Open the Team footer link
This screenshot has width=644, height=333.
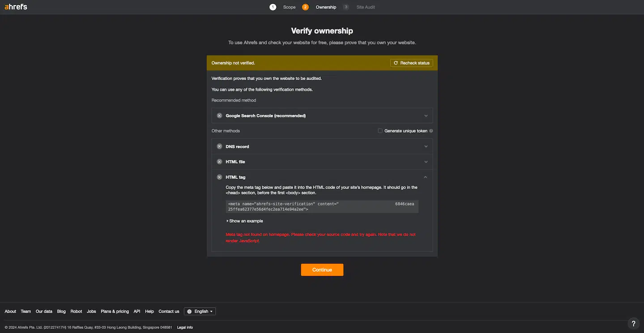pos(26,311)
